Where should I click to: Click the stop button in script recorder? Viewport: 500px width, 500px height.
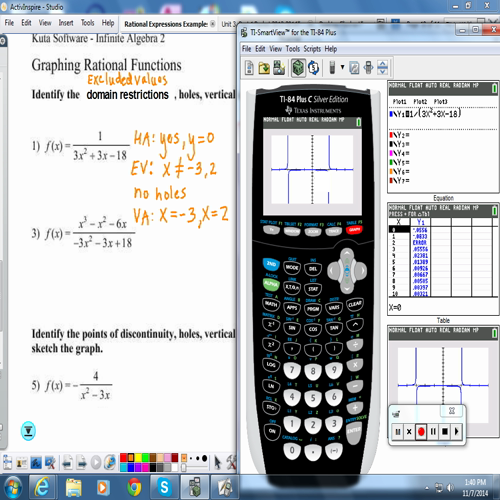point(445,432)
